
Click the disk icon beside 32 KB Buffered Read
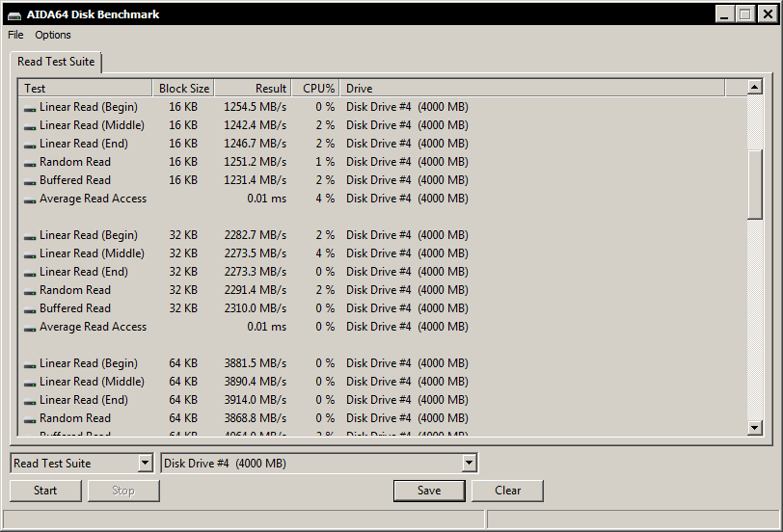[x=30, y=309]
